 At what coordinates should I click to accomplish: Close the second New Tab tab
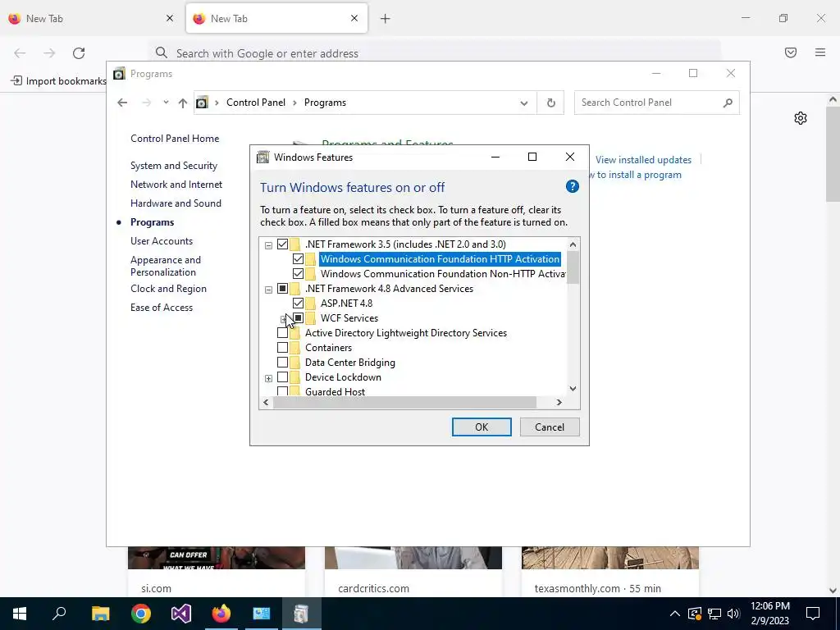(x=354, y=18)
